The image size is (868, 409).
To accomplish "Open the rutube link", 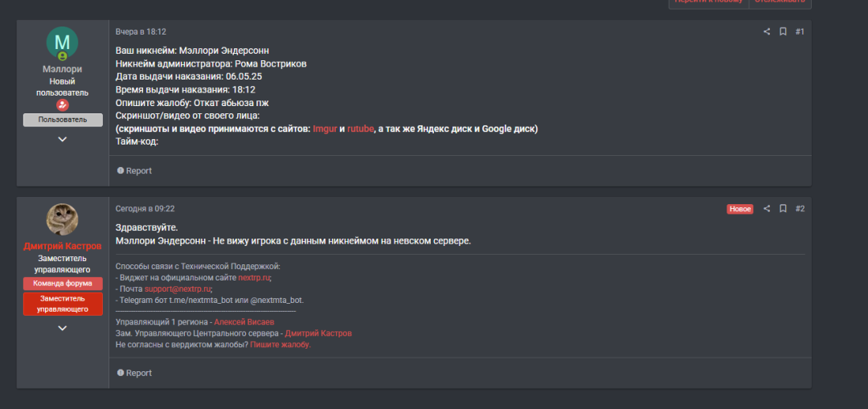I will point(360,129).
